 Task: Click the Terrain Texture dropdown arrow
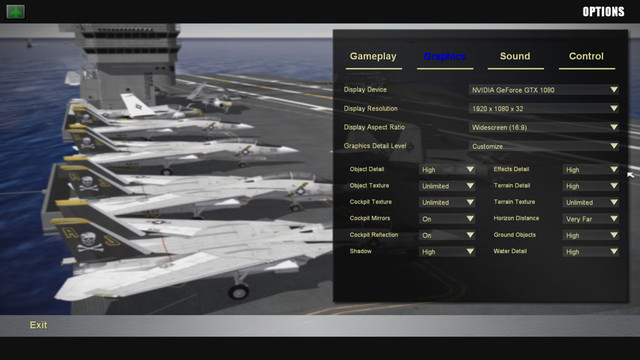(x=613, y=202)
